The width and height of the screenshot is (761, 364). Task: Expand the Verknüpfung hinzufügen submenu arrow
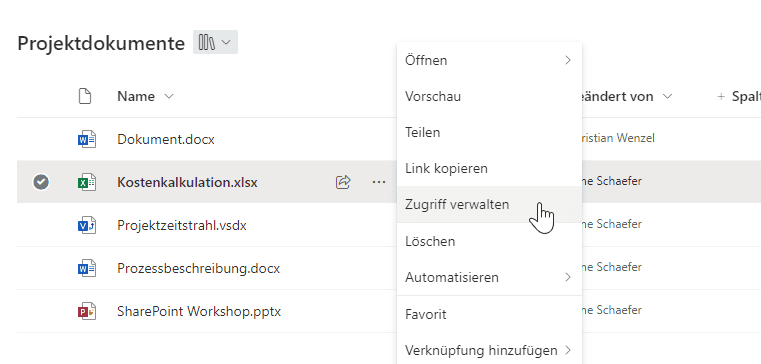coord(568,350)
